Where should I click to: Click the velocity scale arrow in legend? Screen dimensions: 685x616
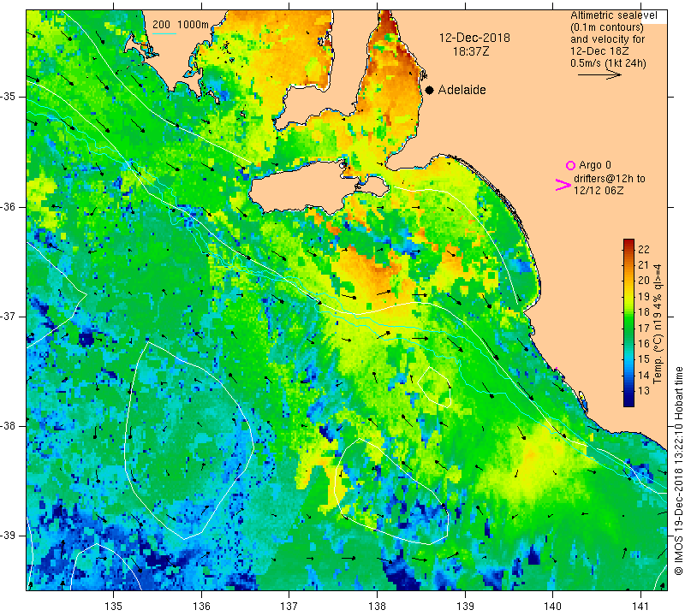(599, 75)
